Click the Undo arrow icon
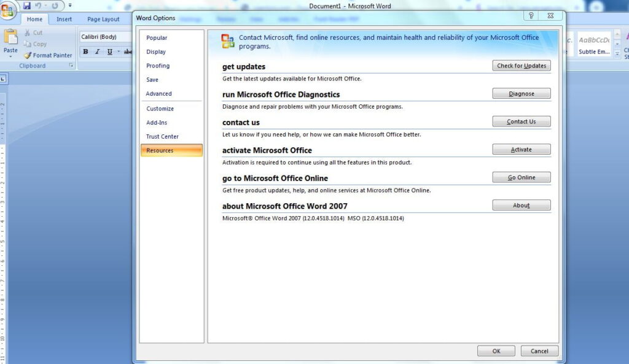The width and height of the screenshot is (629, 364). 38,6
